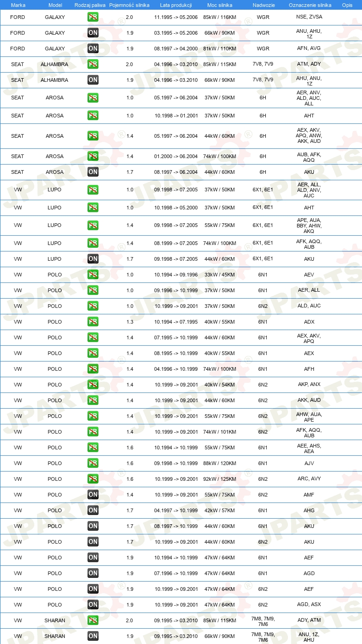Select the date cell 08.1997 -> 04.2000
Image resolution: width=362 pixels, height=644 pixels.
click(176, 49)
